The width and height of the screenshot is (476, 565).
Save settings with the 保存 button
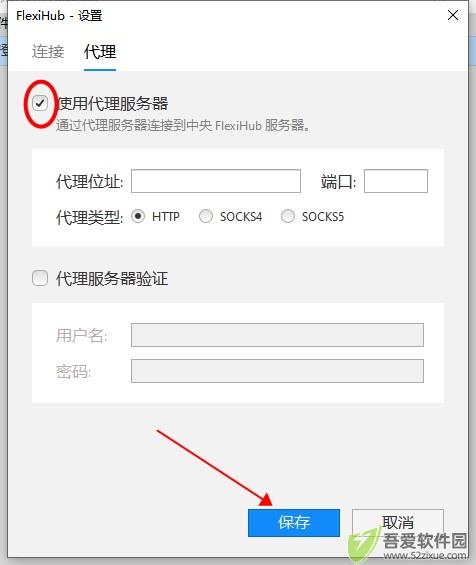tap(294, 523)
